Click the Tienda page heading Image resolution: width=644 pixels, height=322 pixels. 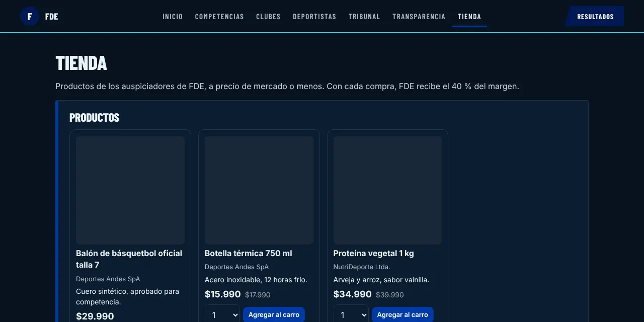click(81, 63)
